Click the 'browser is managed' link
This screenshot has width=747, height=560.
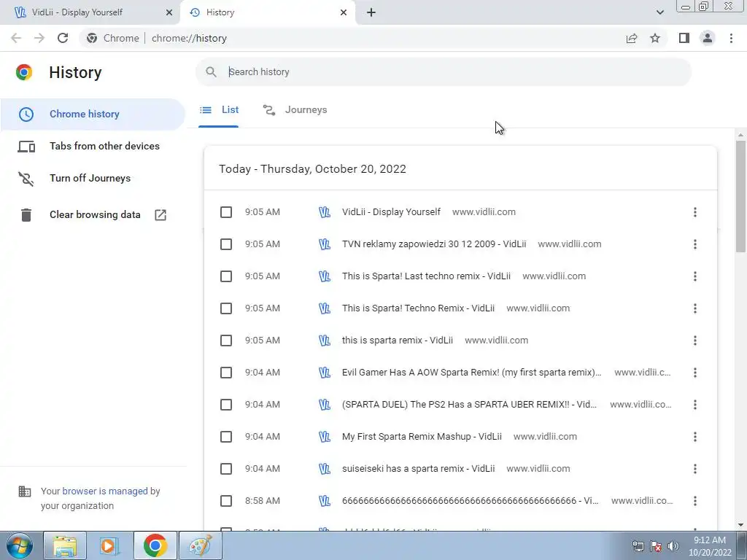[x=105, y=491]
